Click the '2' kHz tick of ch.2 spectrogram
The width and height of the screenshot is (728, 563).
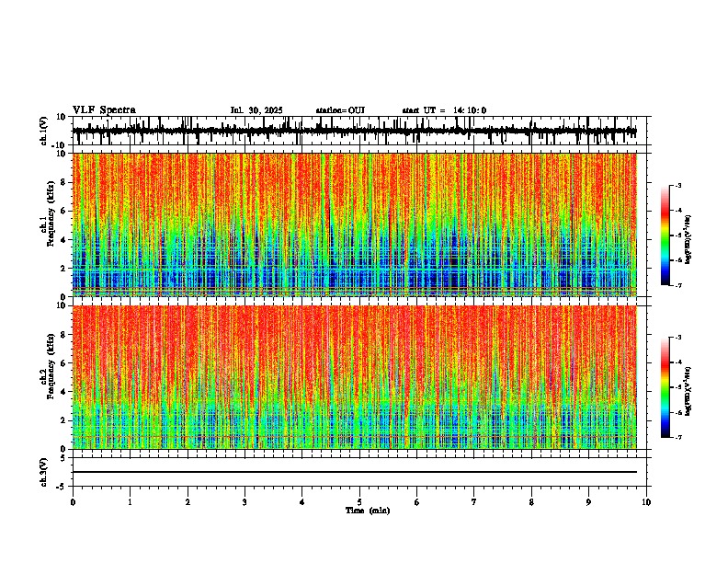[63, 420]
